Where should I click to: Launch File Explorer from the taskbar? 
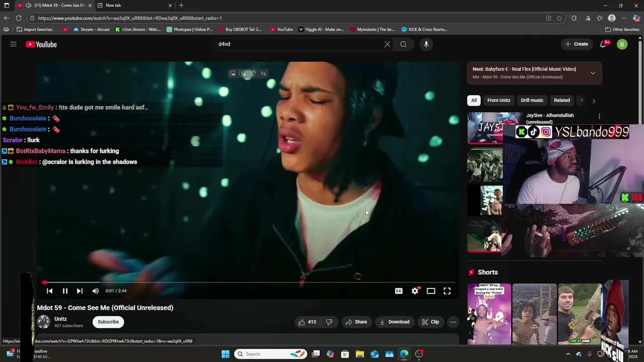[x=360, y=354]
